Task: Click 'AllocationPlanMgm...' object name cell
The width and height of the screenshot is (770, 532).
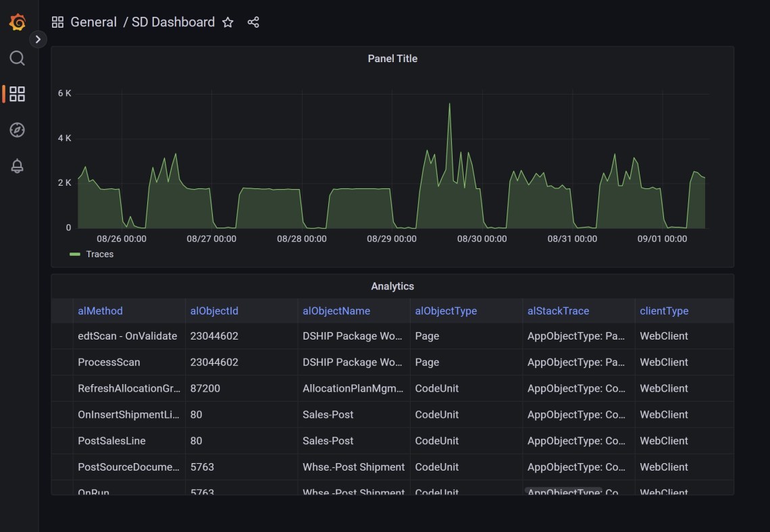Action: pyautogui.click(x=353, y=388)
